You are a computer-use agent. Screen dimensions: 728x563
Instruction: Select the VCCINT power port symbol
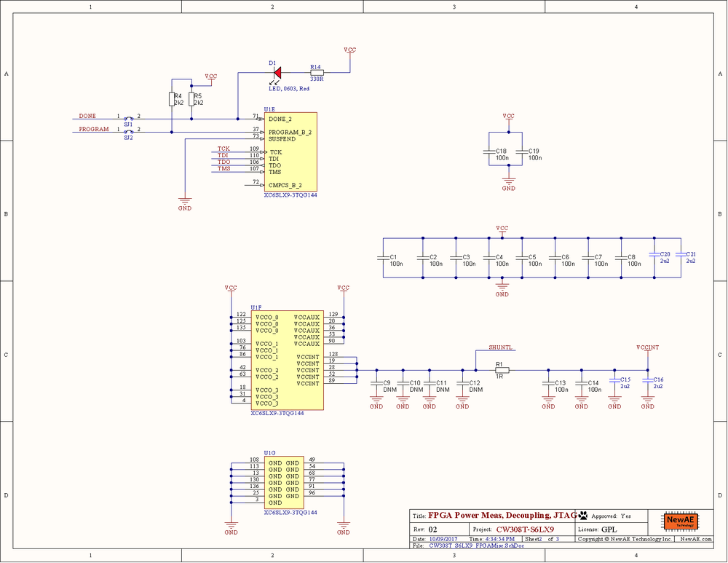point(646,348)
